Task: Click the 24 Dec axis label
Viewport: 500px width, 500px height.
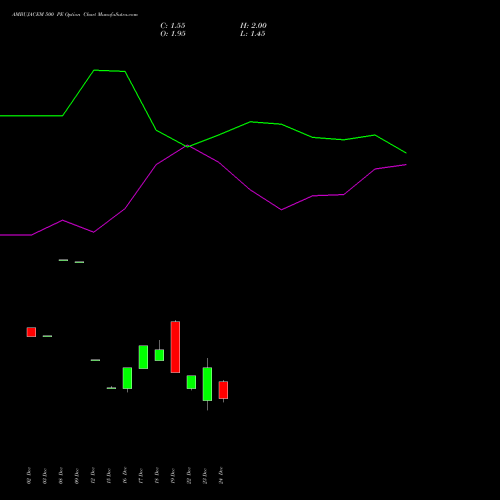Action: tap(221, 476)
